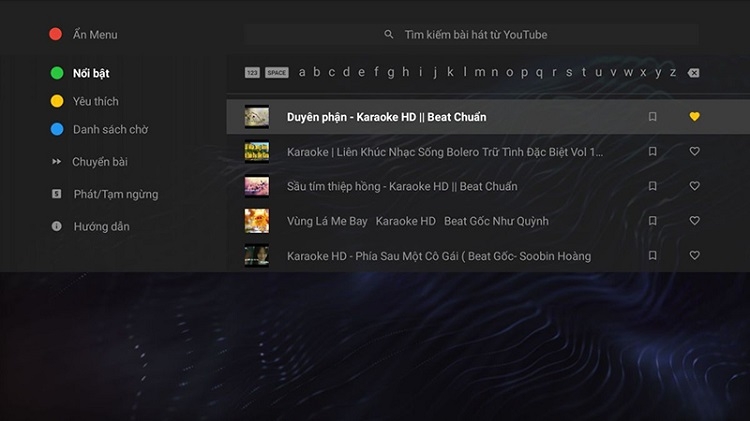This screenshot has height=421, width=750.
Task: Click the YouTube song search field
Action: pos(471,34)
